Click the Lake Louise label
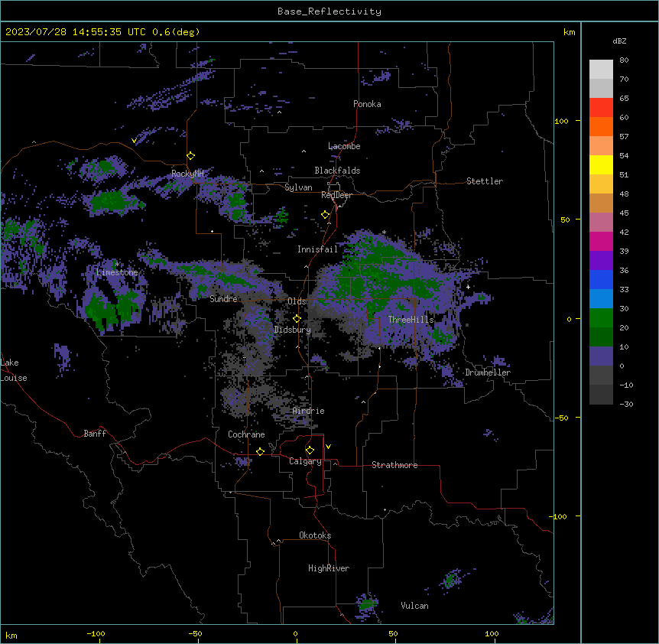The height and width of the screenshot is (644, 659). click(x=12, y=370)
